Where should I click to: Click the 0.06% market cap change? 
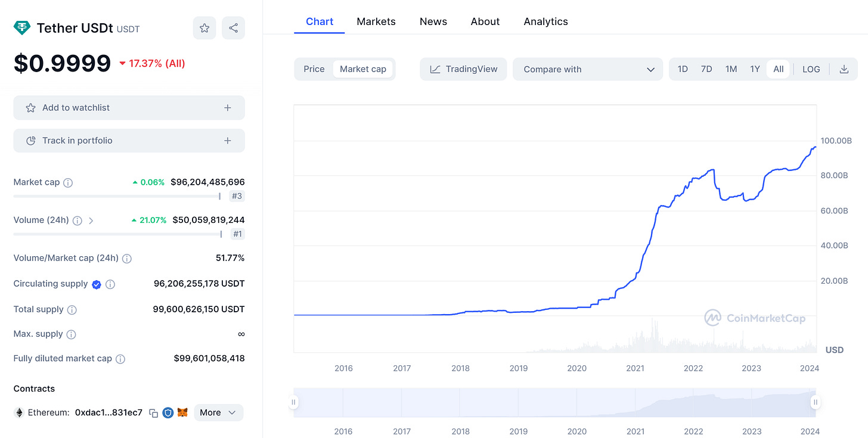[148, 182]
